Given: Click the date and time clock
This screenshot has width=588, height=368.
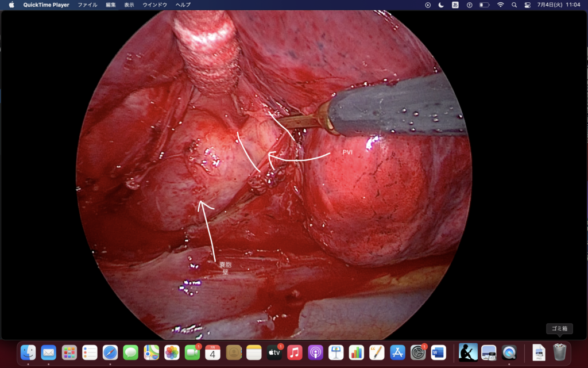Looking at the screenshot, I should point(559,5).
